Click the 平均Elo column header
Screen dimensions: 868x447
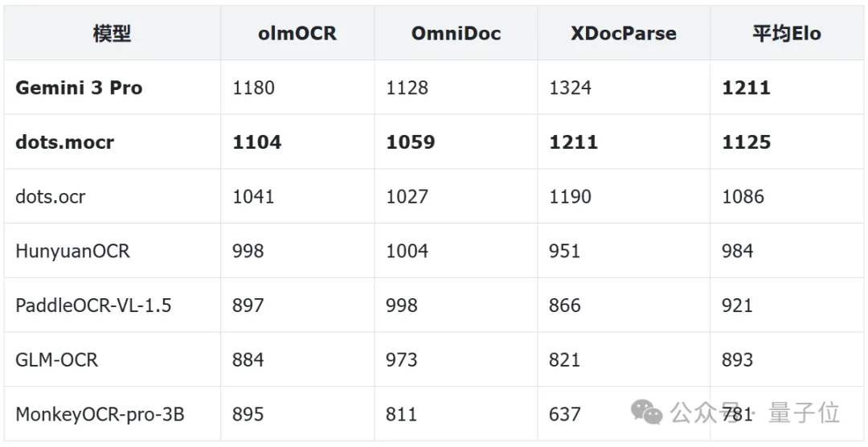tap(787, 34)
